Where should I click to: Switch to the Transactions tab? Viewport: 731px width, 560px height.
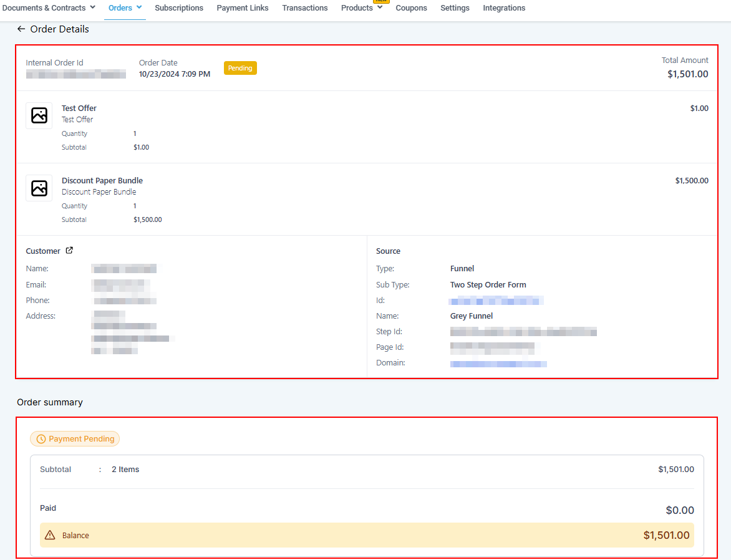pyautogui.click(x=304, y=8)
